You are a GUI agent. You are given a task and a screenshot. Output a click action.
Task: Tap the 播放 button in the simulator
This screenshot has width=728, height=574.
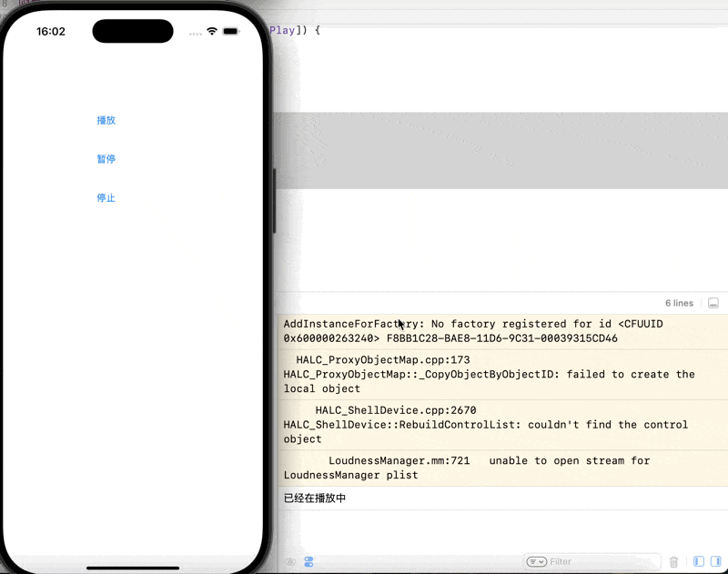tap(106, 120)
